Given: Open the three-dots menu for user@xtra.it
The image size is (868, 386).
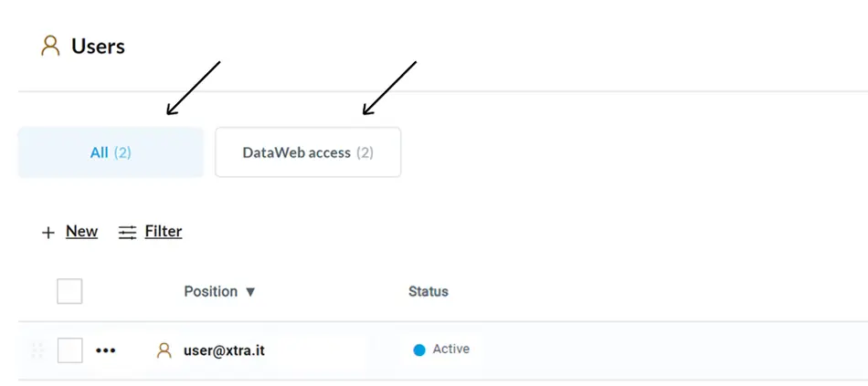Looking at the screenshot, I should (x=106, y=350).
